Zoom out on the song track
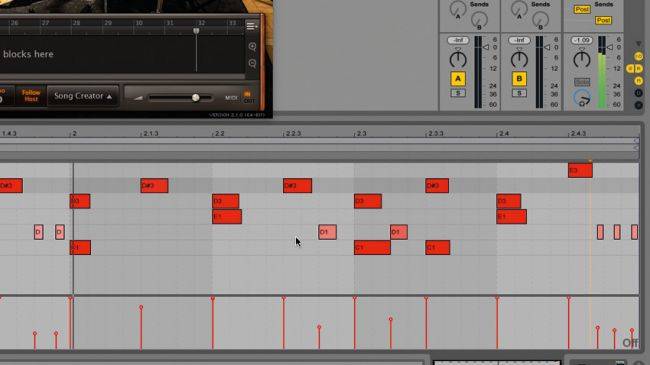 [252, 63]
